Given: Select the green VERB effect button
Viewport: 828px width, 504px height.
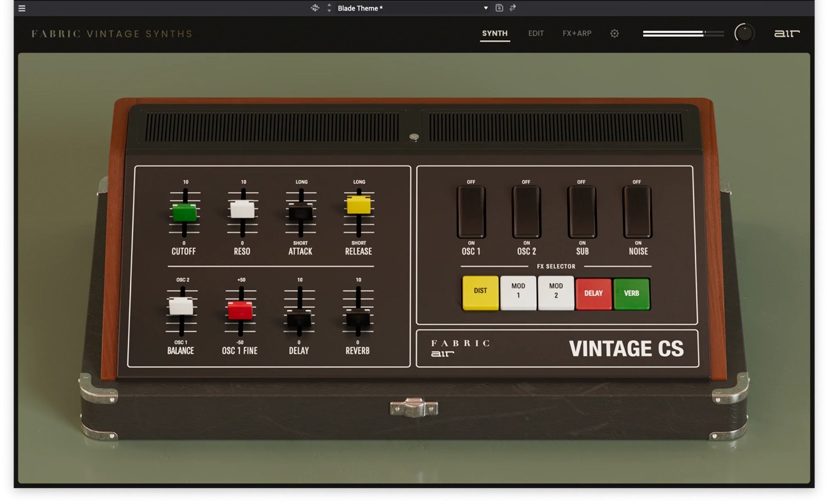Looking at the screenshot, I should 632,293.
